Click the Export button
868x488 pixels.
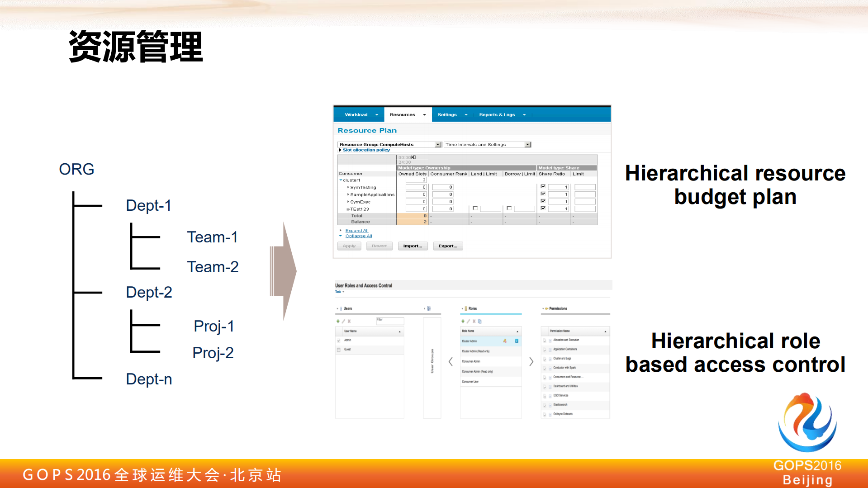[447, 246]
